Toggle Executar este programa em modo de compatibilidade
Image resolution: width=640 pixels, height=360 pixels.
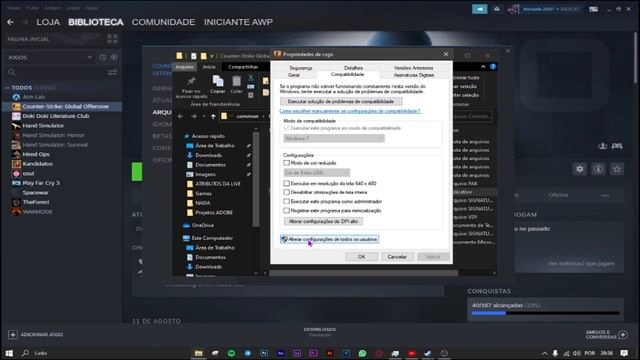(287, 128)
